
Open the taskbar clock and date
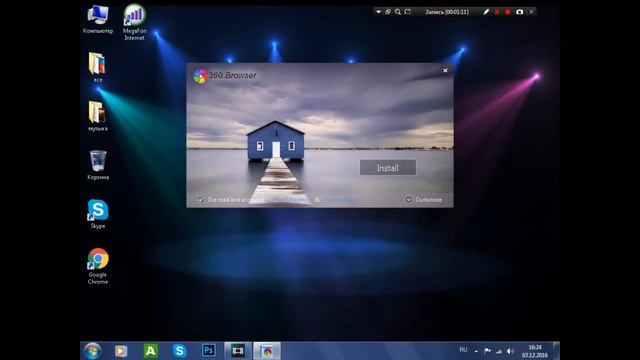(535, 351)
